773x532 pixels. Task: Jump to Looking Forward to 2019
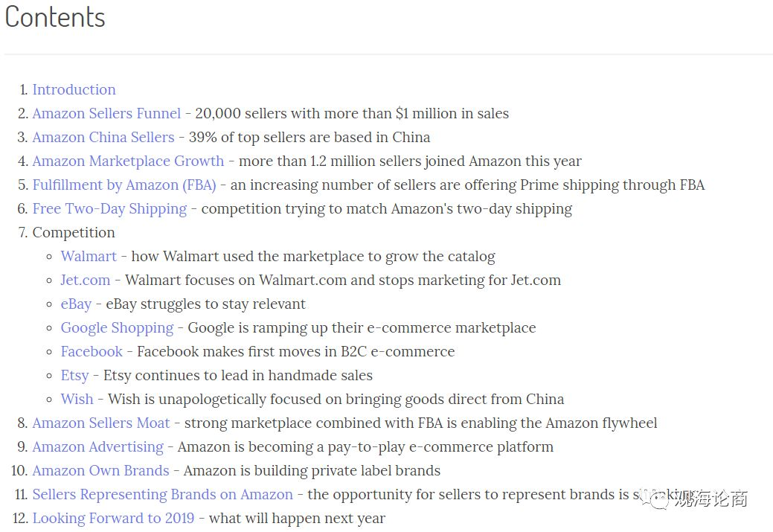[x=113, y=518]
